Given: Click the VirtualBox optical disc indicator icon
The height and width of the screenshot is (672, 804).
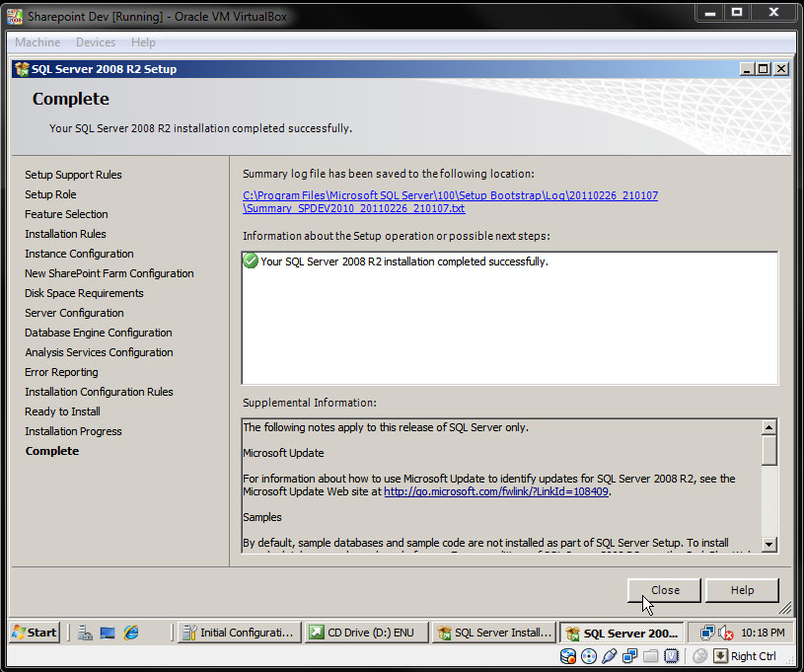Looking at the screenshot, I should click(x=589, y=656).
